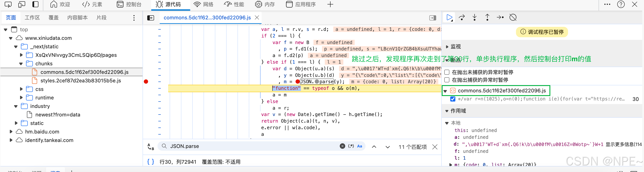Collapse commons.5dc1f62ef300fed22096.js breakpoint group
The height and width of the screenshot is (172, 644).
[x=445, y=91]
